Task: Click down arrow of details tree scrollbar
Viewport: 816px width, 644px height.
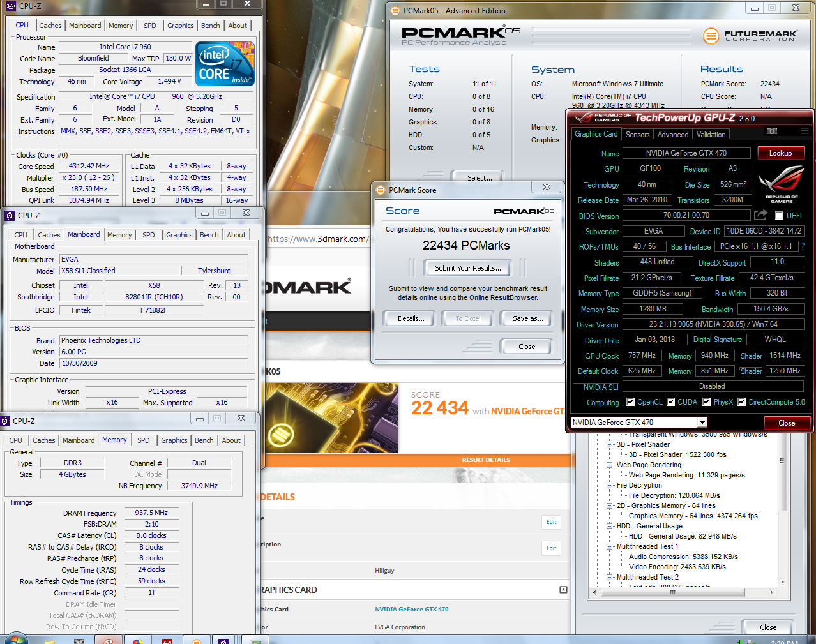Action: (x=782, y=581)
